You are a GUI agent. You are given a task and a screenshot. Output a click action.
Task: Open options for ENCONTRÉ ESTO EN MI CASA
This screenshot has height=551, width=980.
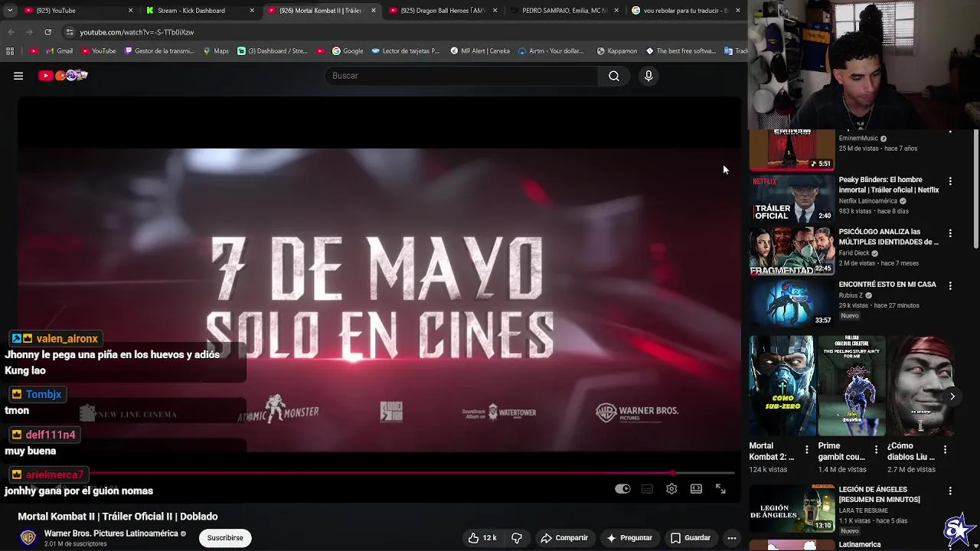[950, 285]
